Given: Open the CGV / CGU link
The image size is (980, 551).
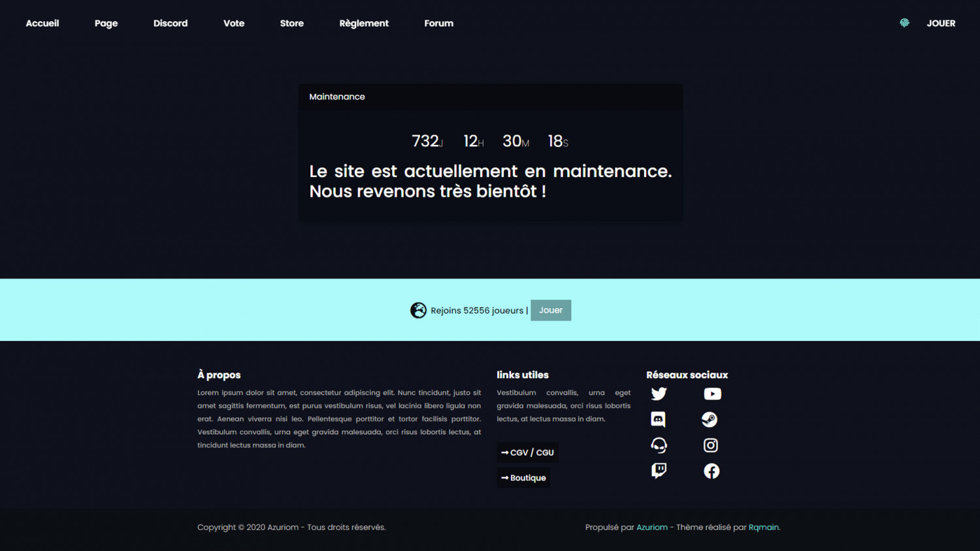Looking at the screenshot, I should [x=527, y=452].
